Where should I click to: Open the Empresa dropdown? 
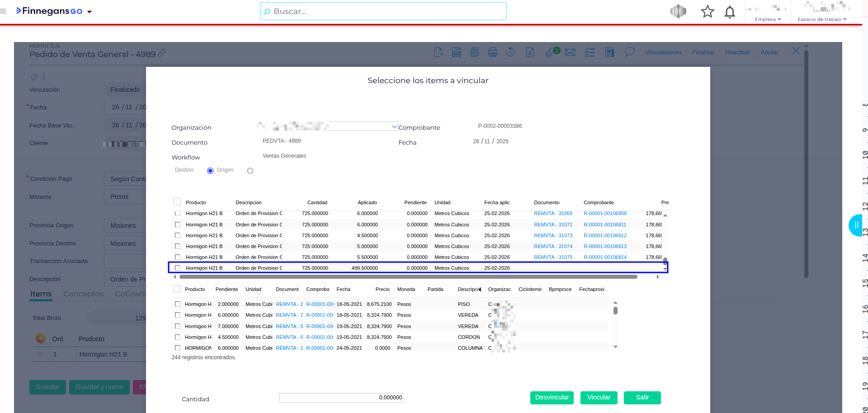[768, 19]
